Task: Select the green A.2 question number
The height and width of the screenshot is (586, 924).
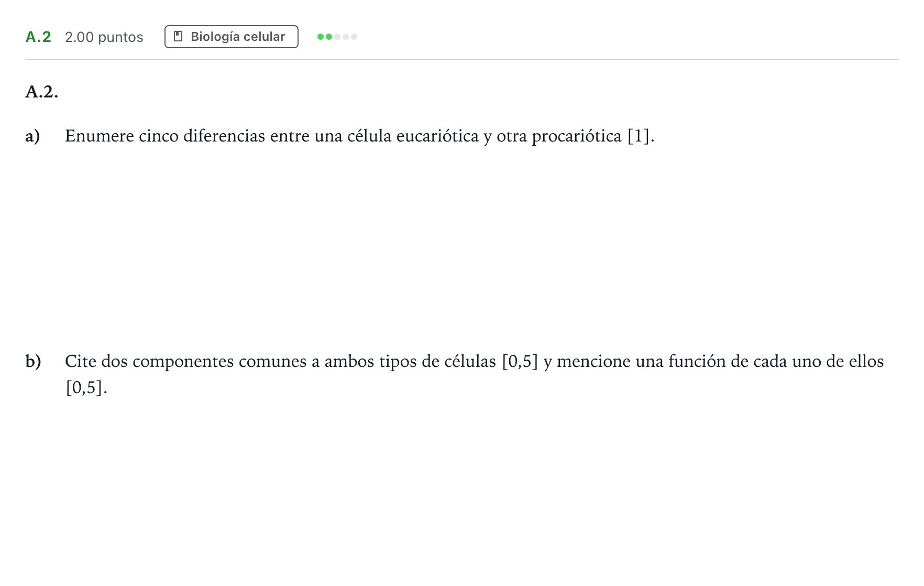Action: pos(38,37)
